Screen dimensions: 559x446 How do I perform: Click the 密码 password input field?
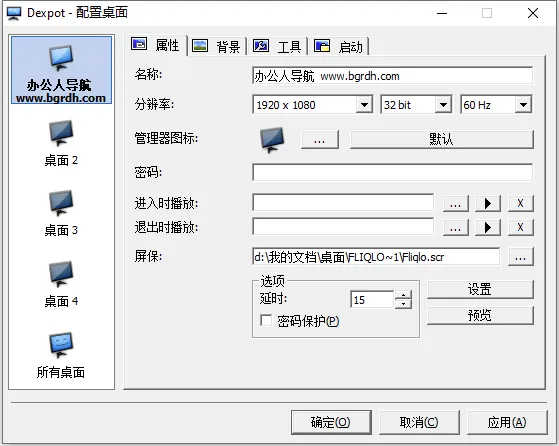pyautogui.click(x=393, y=173)
